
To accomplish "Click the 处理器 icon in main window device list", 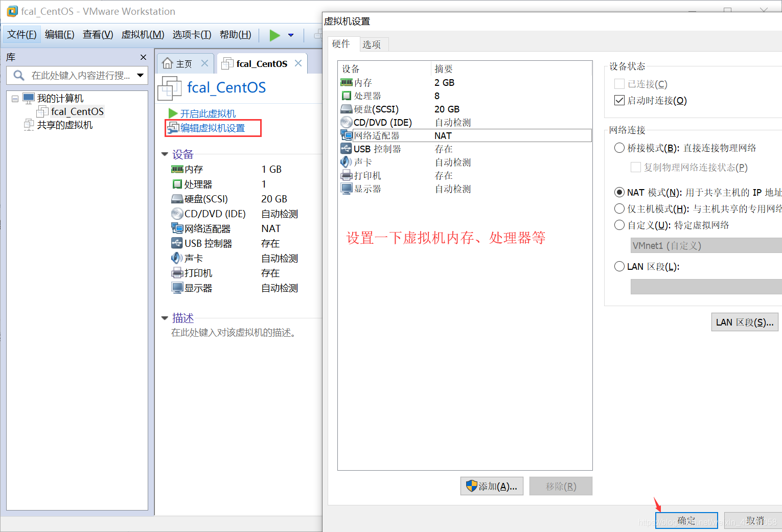I will [x=177, y=184].
